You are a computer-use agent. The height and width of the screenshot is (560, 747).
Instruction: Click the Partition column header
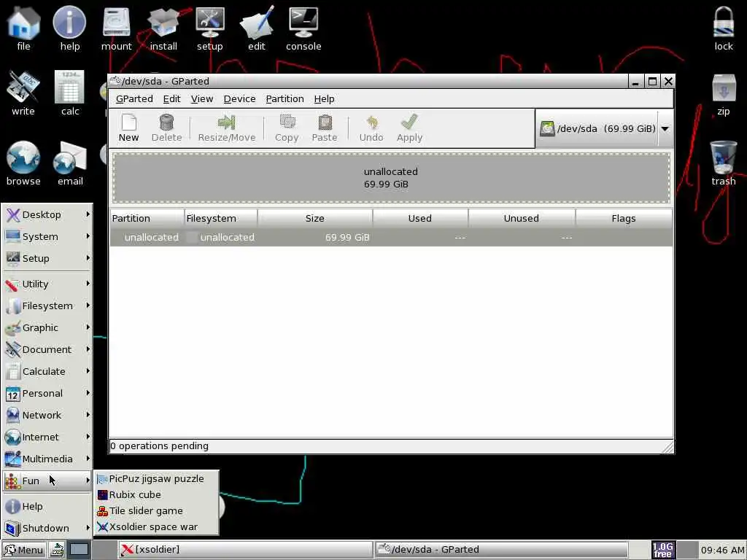(x=147, y=219)
